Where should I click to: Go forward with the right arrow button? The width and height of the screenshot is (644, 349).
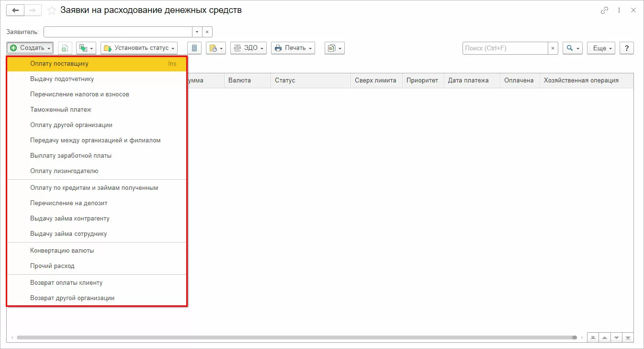[33, 10]
